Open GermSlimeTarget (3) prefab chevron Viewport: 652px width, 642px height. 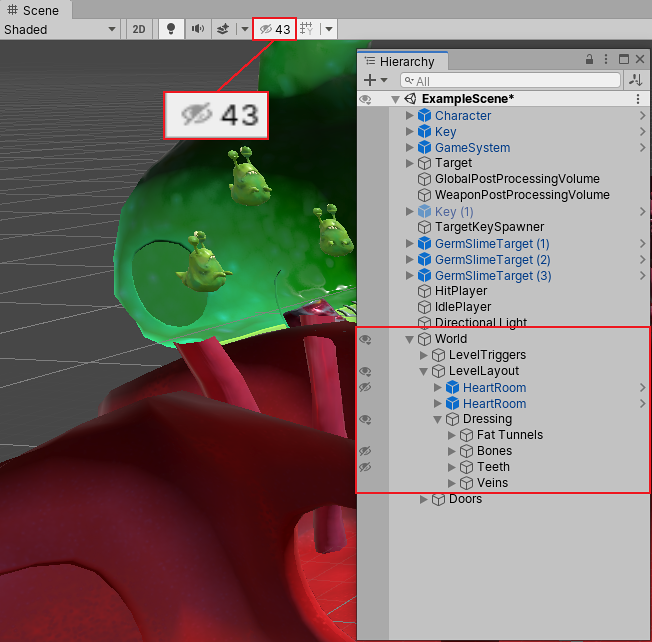(642, 276)
